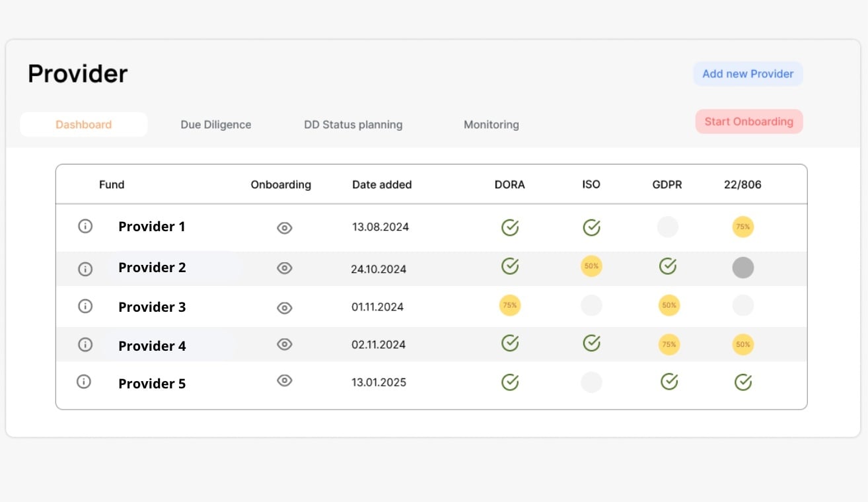The width and height of the screenshot is (868, 502).
Task: Select Provider 5 22/806 checkmark icon
Action: click(x=743, y=382)
